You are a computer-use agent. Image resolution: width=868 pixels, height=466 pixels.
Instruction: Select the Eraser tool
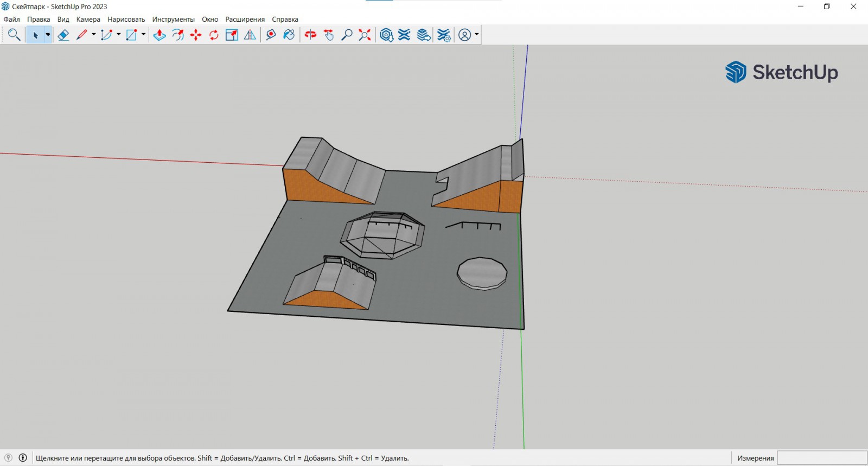pyautogui.click(x=63, y=35)
